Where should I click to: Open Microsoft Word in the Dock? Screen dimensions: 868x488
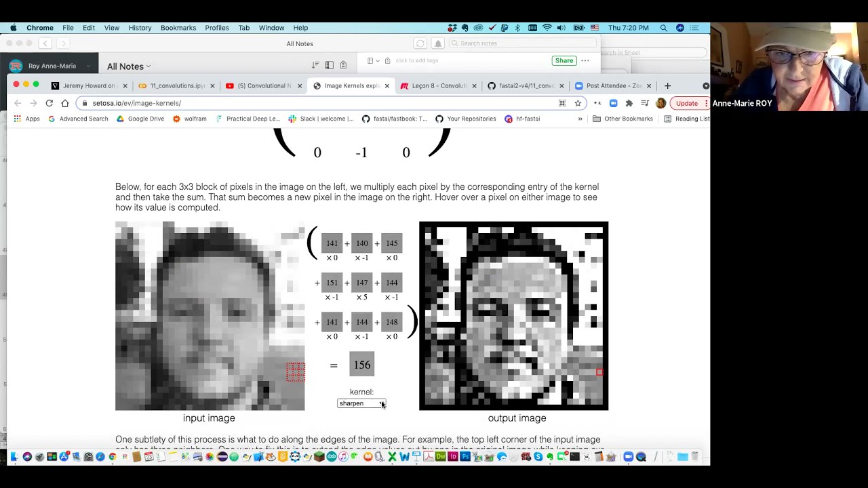click(404, 457)
